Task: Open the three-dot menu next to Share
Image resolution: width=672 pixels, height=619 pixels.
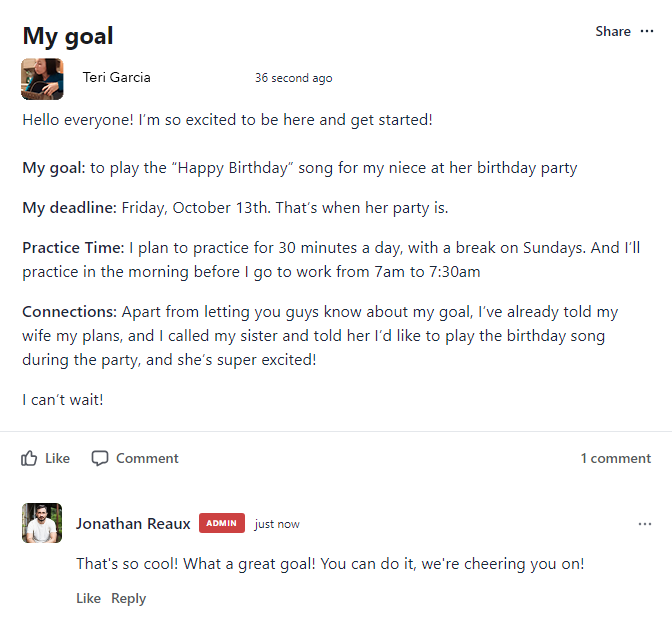Action: (646, 31)
